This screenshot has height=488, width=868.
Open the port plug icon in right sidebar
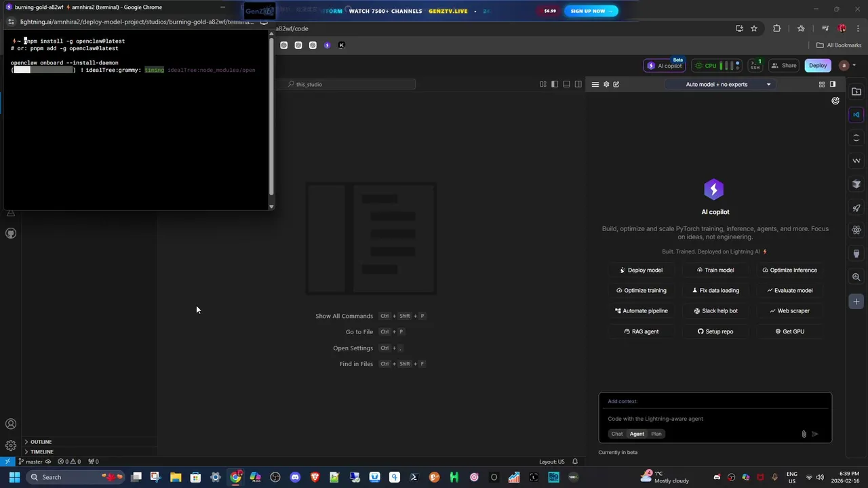click(x=856, y=253)
